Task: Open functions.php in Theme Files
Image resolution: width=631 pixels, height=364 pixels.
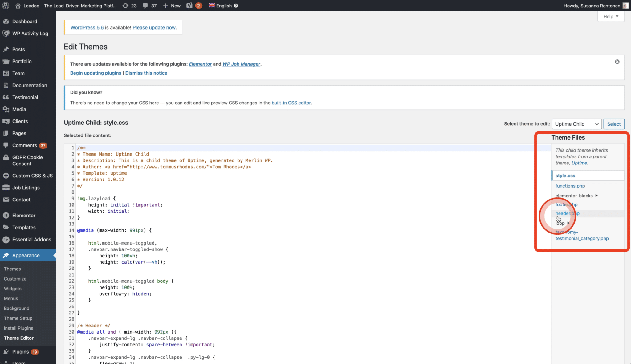Action: [570, 186]
